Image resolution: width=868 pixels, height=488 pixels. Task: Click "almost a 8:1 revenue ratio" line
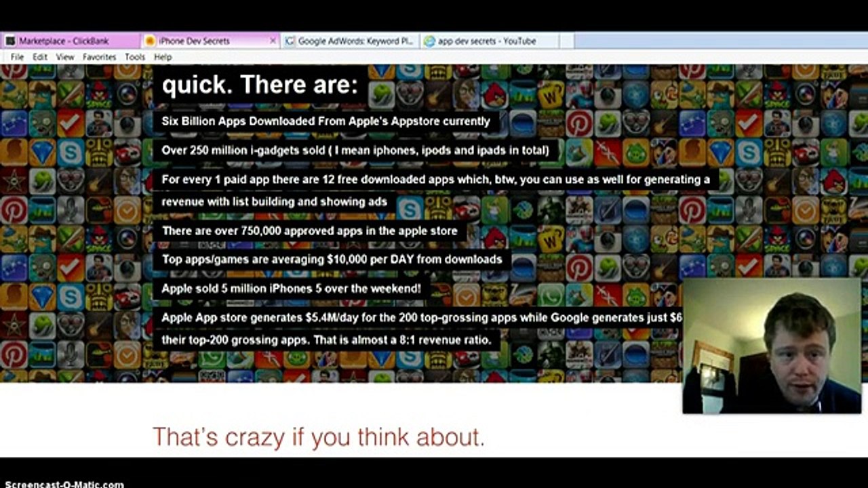[x=327, y=340]
